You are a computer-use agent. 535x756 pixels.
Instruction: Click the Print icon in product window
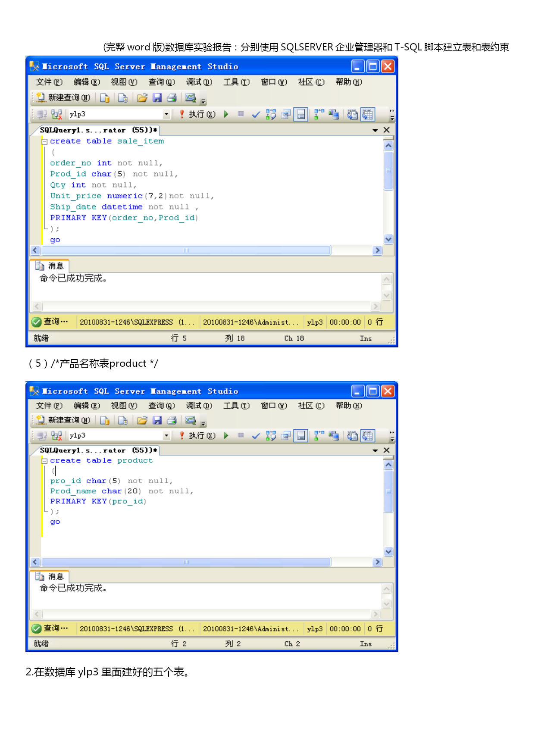(x=172, y=420)
